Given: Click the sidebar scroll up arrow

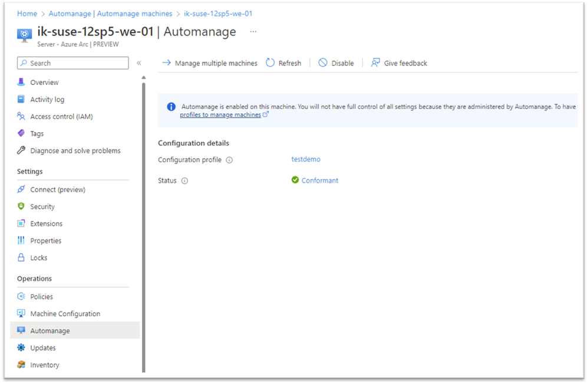Looking at the screenshot, I should coord(143,77).
